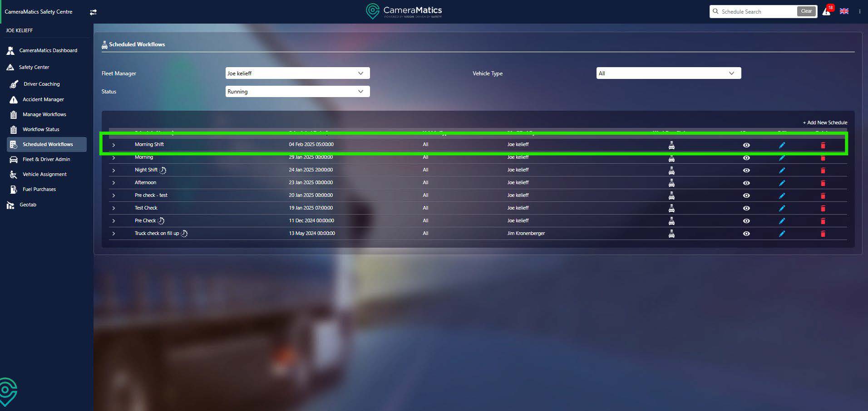Edit the Truck check on fill up schedule
This screenshot has height=411, width=868.
point(782,234)
